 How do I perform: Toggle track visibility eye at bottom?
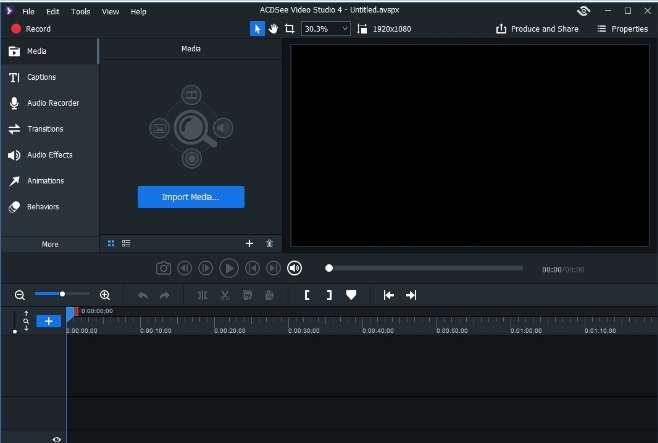(x=57, y=439)
